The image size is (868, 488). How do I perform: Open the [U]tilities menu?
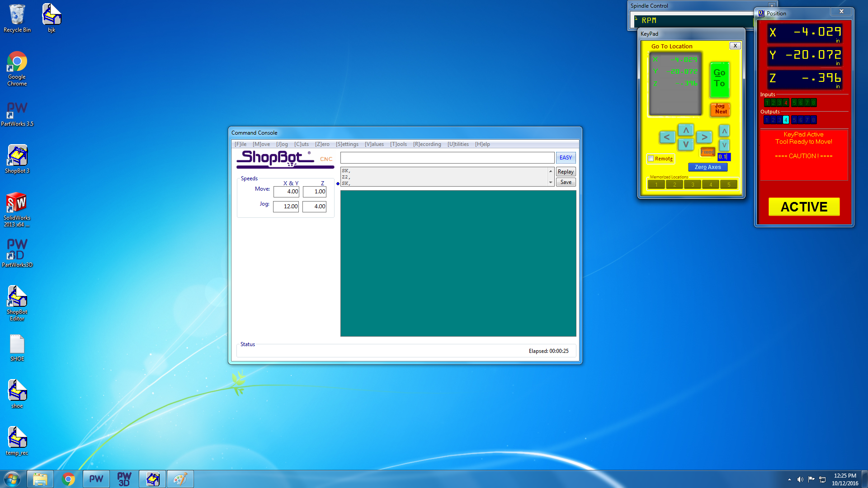458,144
